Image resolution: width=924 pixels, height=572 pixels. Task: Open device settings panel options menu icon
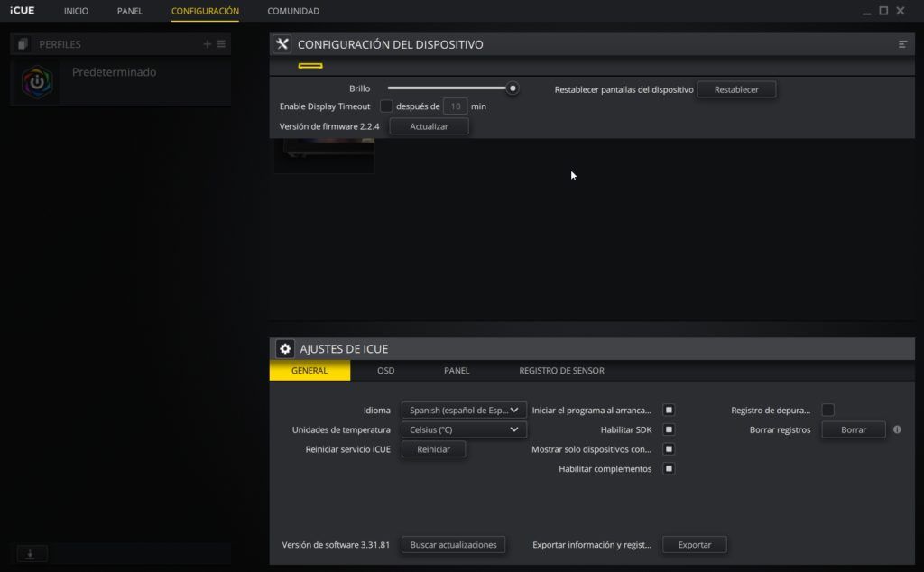[902, 44]
